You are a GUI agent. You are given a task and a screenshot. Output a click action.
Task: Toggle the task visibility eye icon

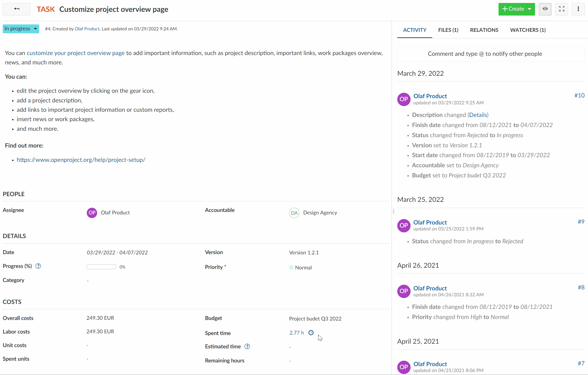545,9
